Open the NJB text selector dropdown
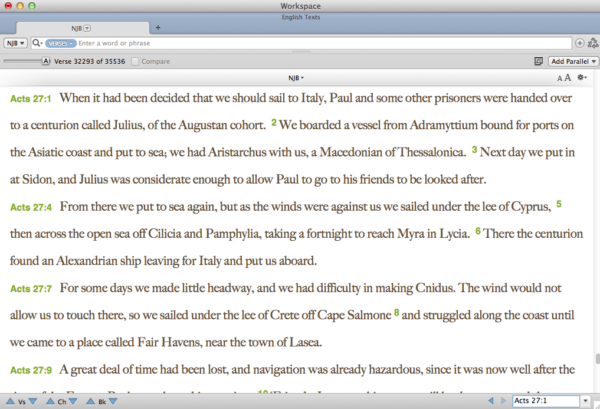This screenshot has width=600, height=409. (16, 43)
